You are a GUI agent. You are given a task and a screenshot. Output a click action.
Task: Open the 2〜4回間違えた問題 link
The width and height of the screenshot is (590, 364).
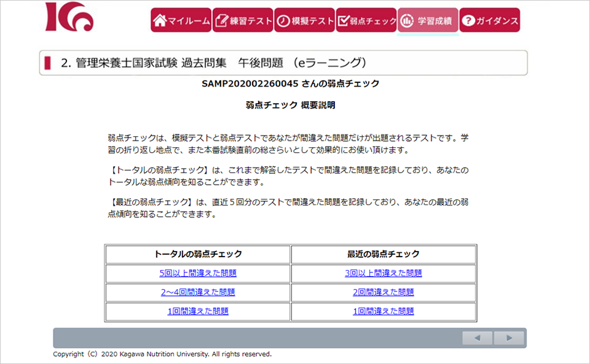point(198,292)
